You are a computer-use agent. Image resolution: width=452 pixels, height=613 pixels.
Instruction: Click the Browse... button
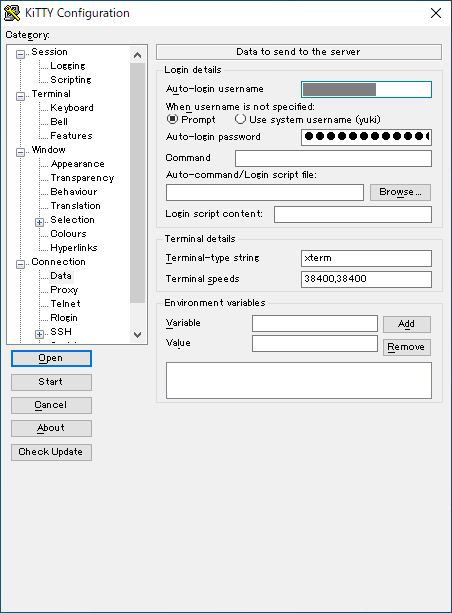pos(400,192)
